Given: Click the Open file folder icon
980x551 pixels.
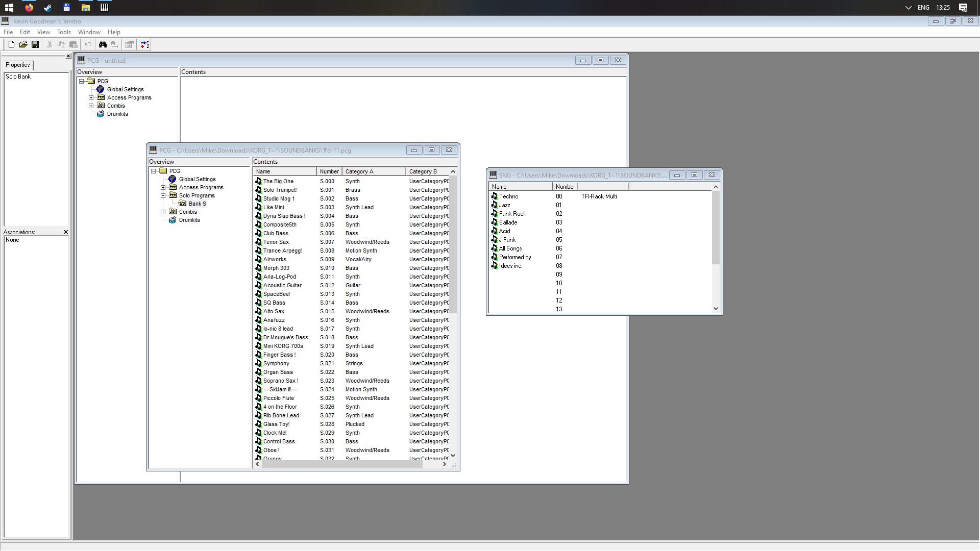Looking at the screenshot, I should (23, 44).
